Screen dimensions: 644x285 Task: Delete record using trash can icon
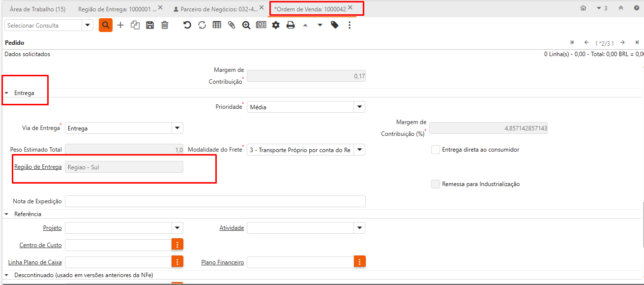click(165, 25)
